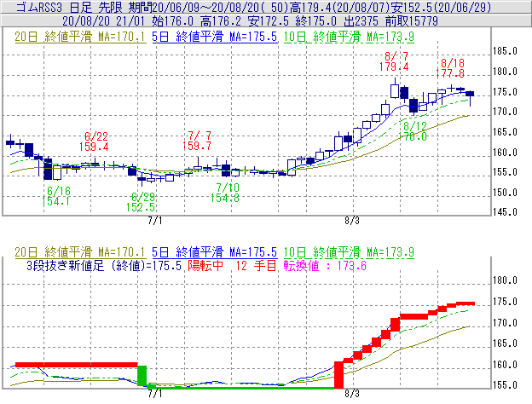
Task: Click the 出2375 volume value
Action: click(361, 21)
